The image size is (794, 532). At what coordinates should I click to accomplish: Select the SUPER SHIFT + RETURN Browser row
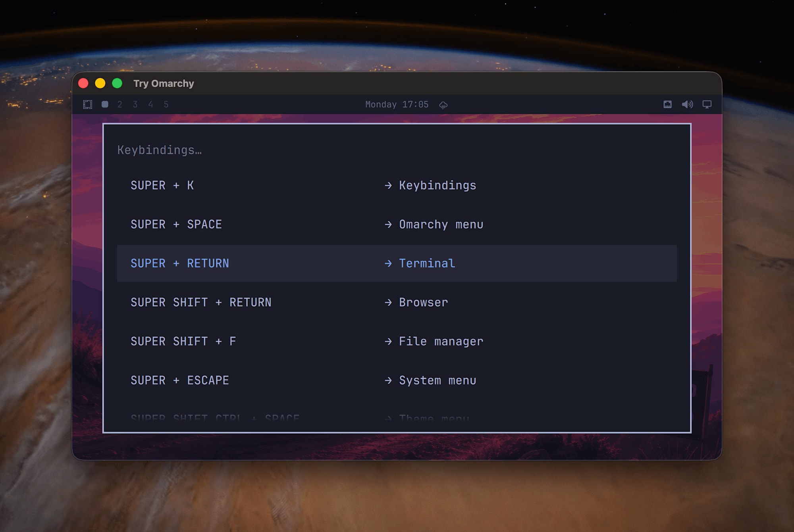coord(397,302)
